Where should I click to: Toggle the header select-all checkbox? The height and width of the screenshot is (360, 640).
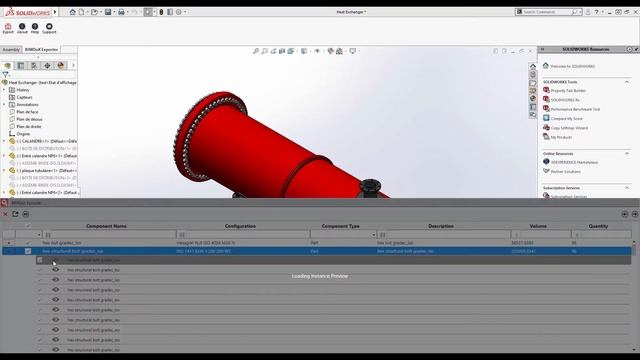pyautogui.click(x=28, y=226)
